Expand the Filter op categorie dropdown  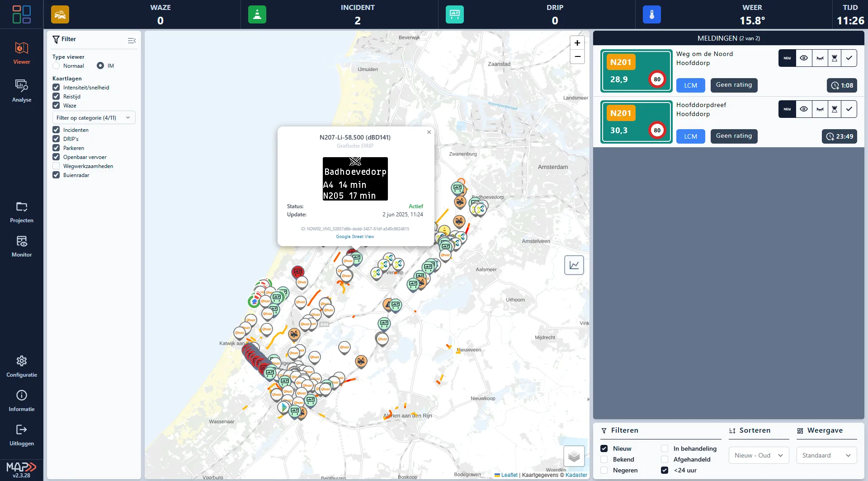[94, 118]
